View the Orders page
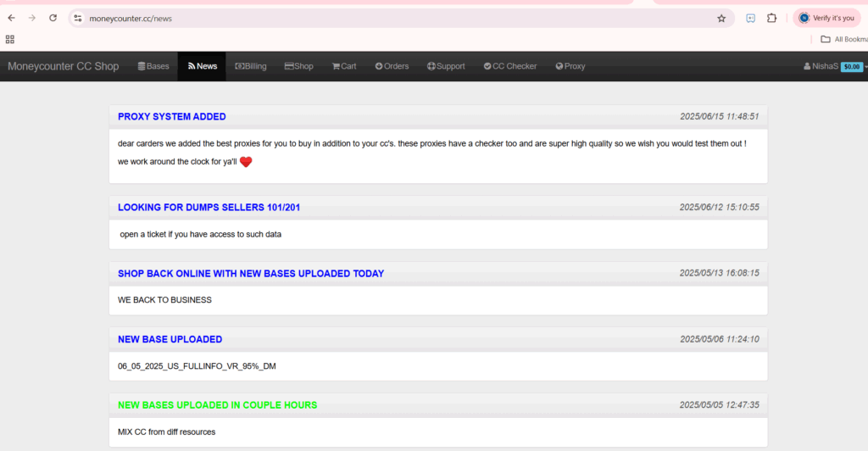Viewport: 868px width, 451px height. click(x=392, y=66)
